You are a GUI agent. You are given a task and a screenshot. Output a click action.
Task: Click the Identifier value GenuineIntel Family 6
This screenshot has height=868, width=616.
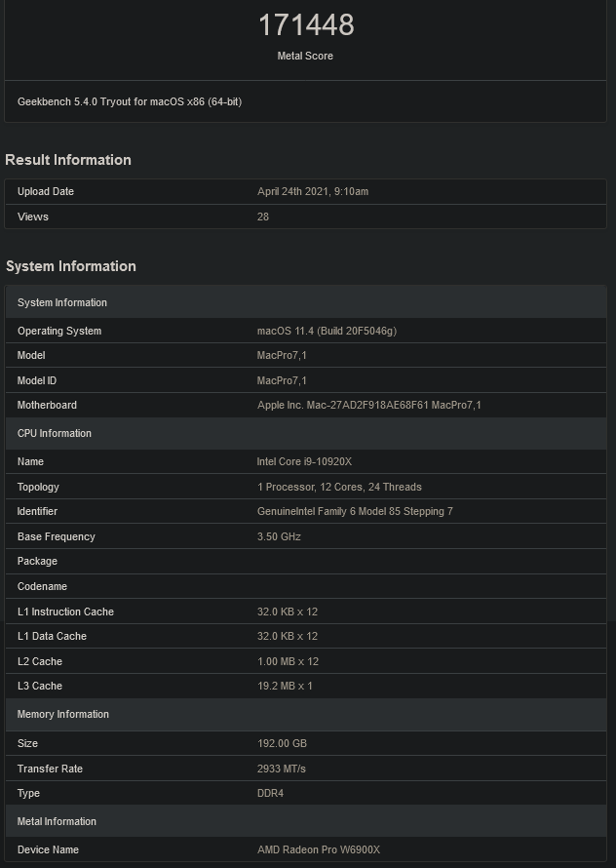(355, 511)
